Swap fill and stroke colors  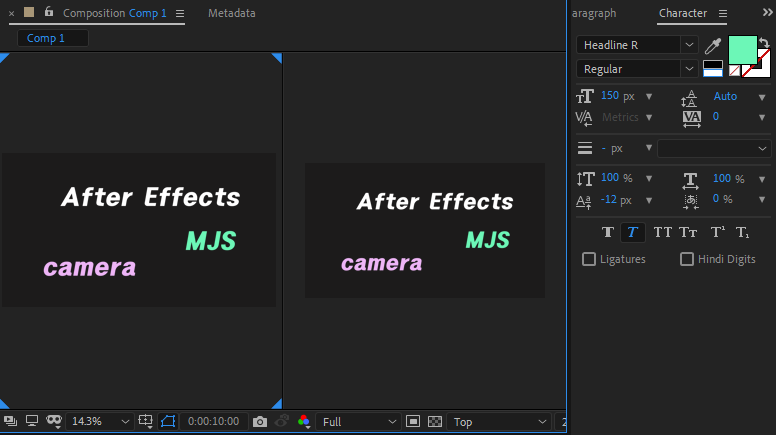pos(764,43)
